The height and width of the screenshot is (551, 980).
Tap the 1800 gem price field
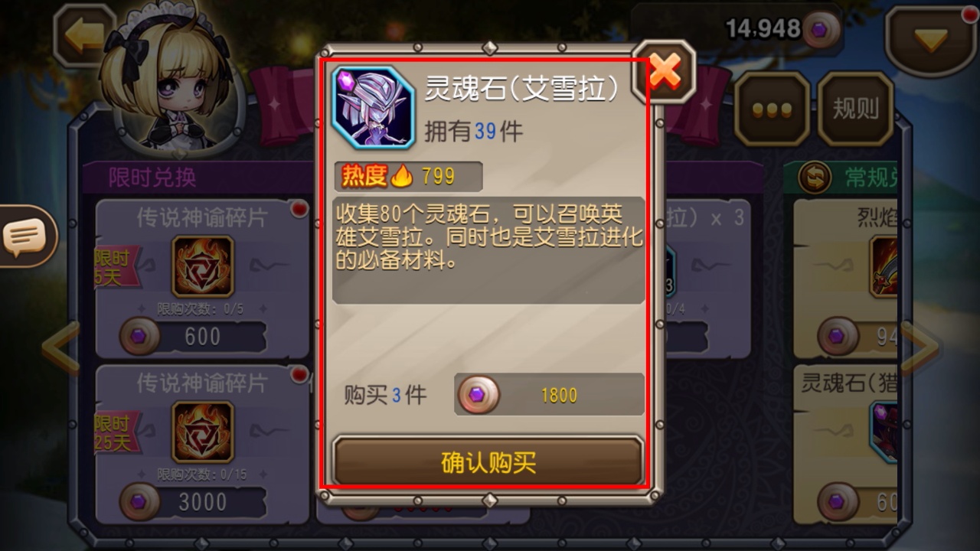pos(550,395)
